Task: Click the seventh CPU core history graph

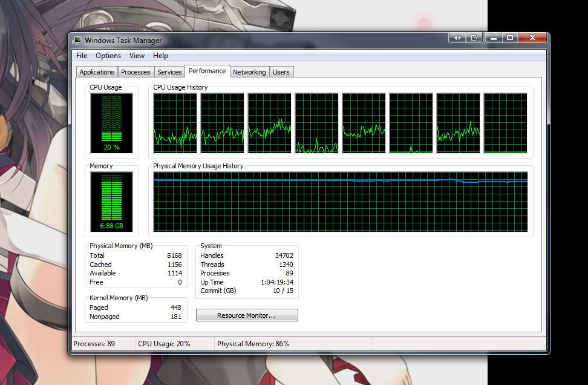Action: tap(459, 123)
